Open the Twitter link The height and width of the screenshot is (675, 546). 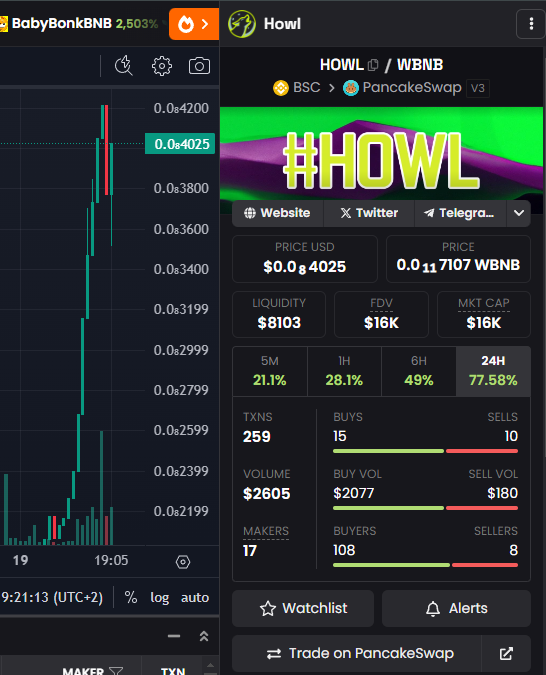tap(369, 213)
